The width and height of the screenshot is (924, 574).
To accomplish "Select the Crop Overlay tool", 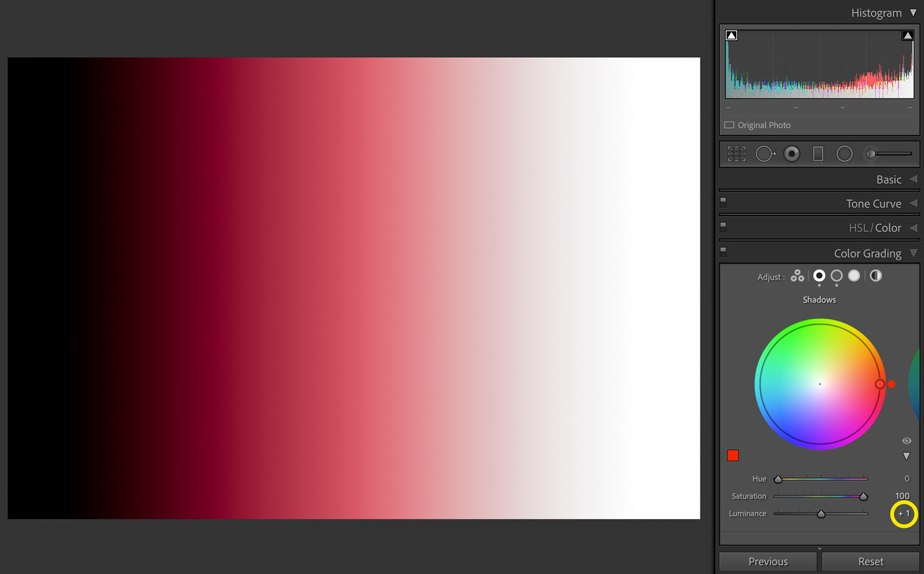I will tap(736, 154).
